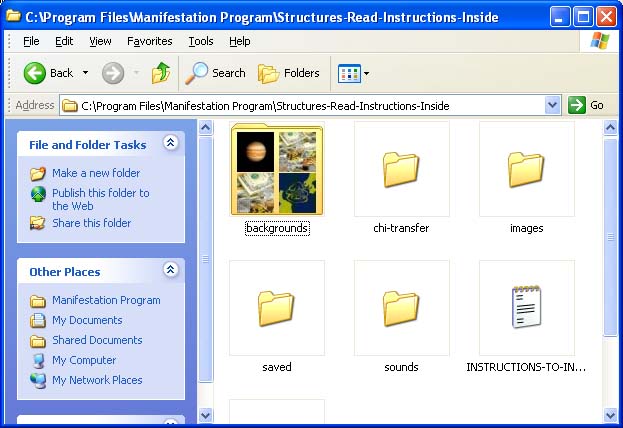Open the Views dropdown button
Screen dimensions: 623x428
353,73
